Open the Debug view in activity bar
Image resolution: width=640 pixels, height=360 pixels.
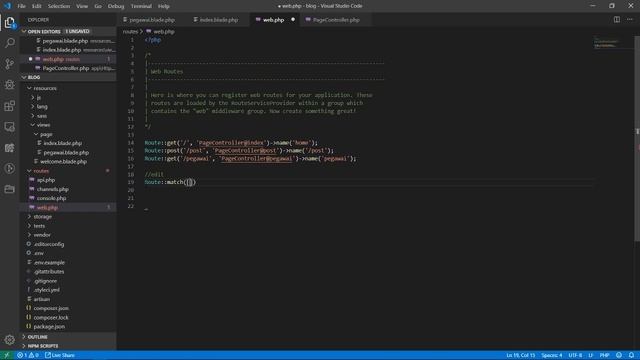point(9,84)
